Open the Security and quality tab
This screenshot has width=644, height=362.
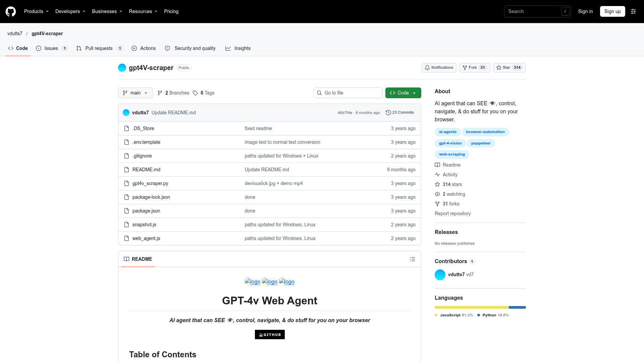click(190, 48)
